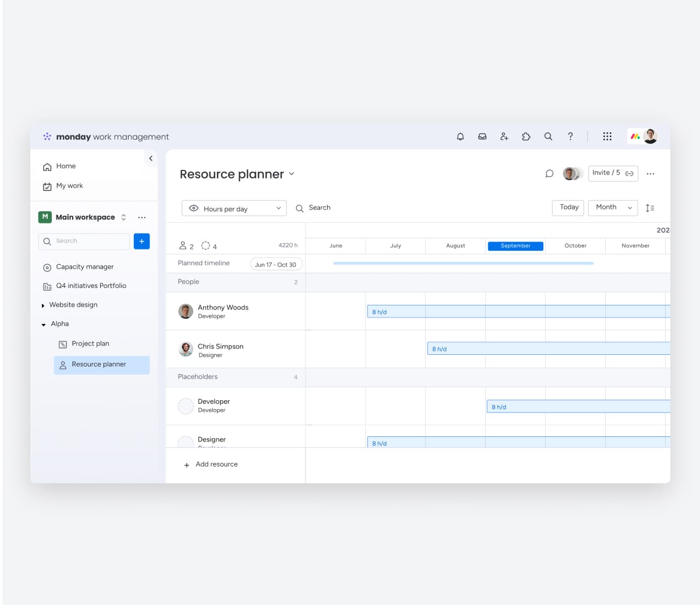The height and width of the screenshot is (605, 700).
Task: Open the inbox icon in the top bar
Action: [482, 136]
